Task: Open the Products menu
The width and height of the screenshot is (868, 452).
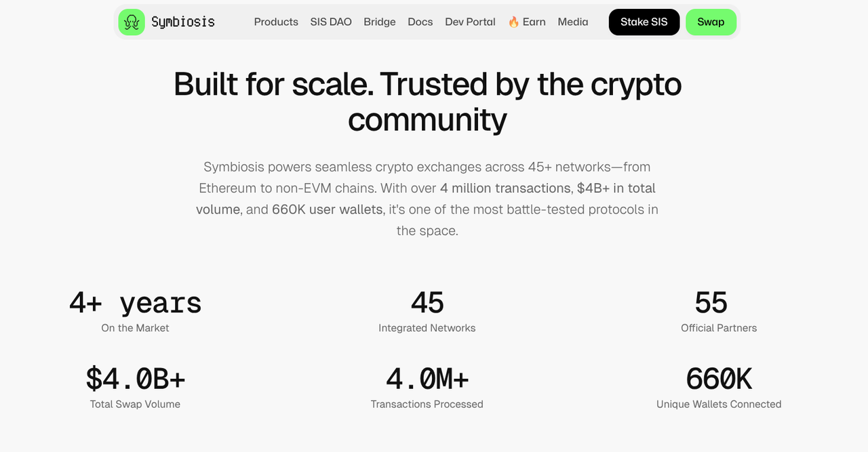Action: [276, 22]
